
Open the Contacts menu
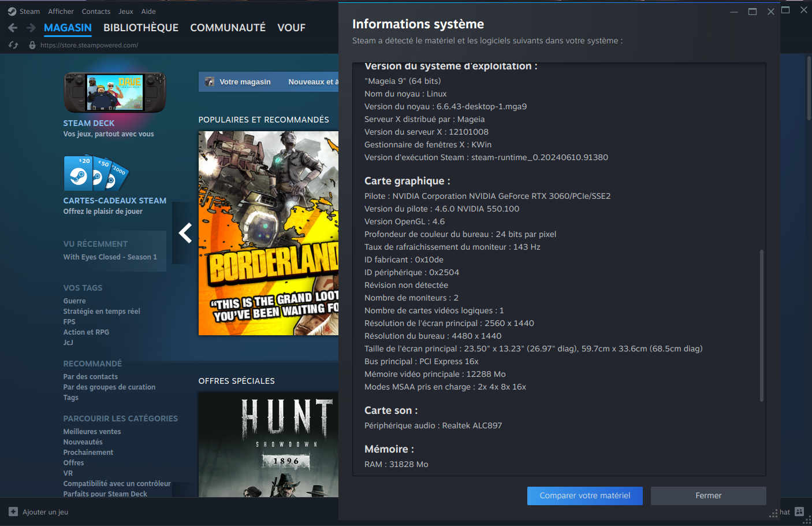(x=96, y=12)
